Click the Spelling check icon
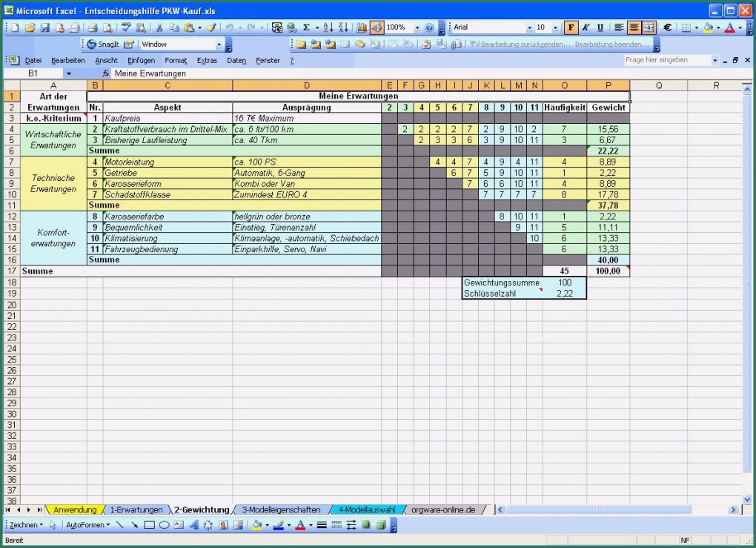Image resolution: width=756 pixels, height=548 pixels. click(127, 27)
